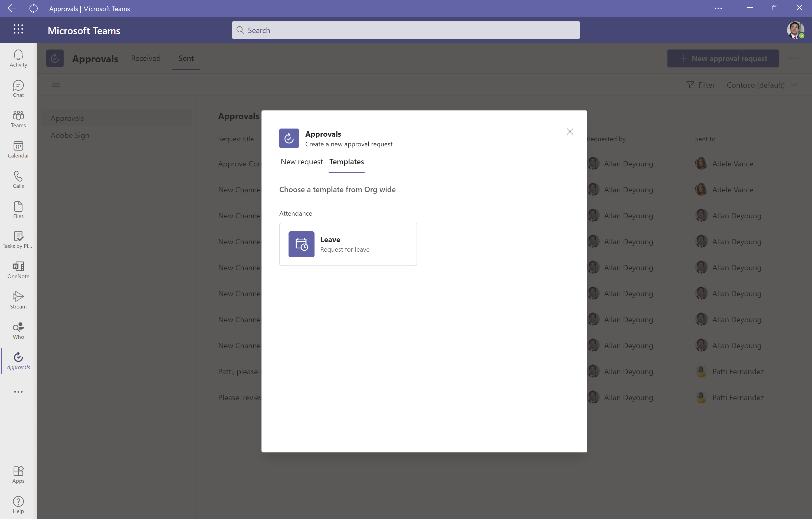
Task: Open the Teams section
Action: 18,119
